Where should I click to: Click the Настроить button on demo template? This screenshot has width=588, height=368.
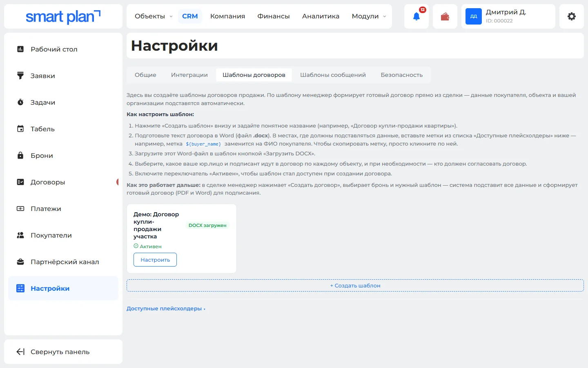point(155,260)
